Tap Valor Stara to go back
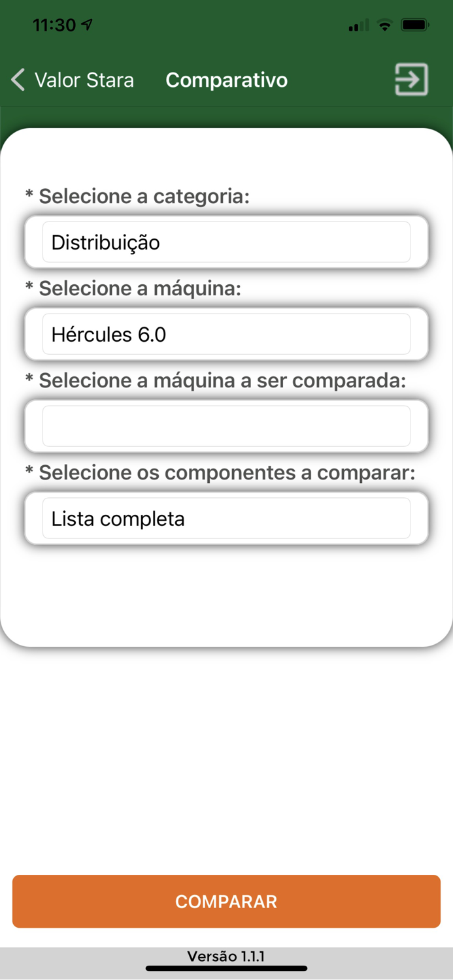 click(x=84, y=79)
